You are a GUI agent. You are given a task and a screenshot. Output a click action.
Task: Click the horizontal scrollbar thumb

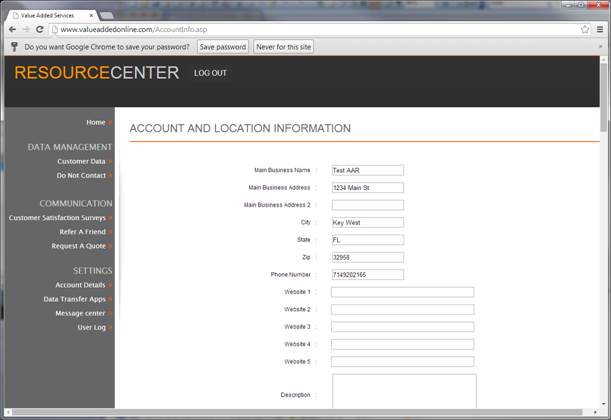(x=297, y=412)
